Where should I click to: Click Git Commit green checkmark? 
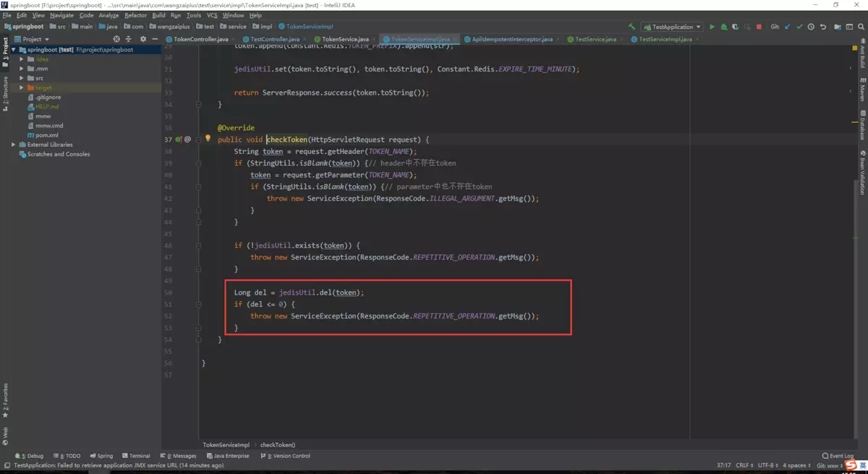[x=799, y=27]
